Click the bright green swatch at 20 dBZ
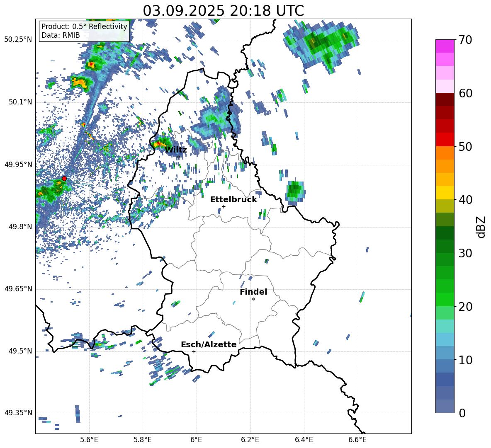This screenshot has height=448, width=491. click(445, 299)
